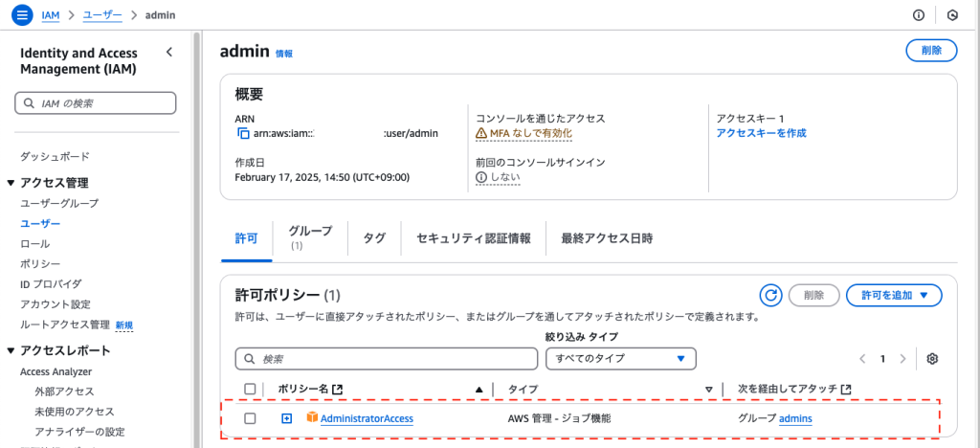This screenshot has height=448, width=980.
Task: Sort by ポリシー名 ascending arrow
Action: click(479, 390)
